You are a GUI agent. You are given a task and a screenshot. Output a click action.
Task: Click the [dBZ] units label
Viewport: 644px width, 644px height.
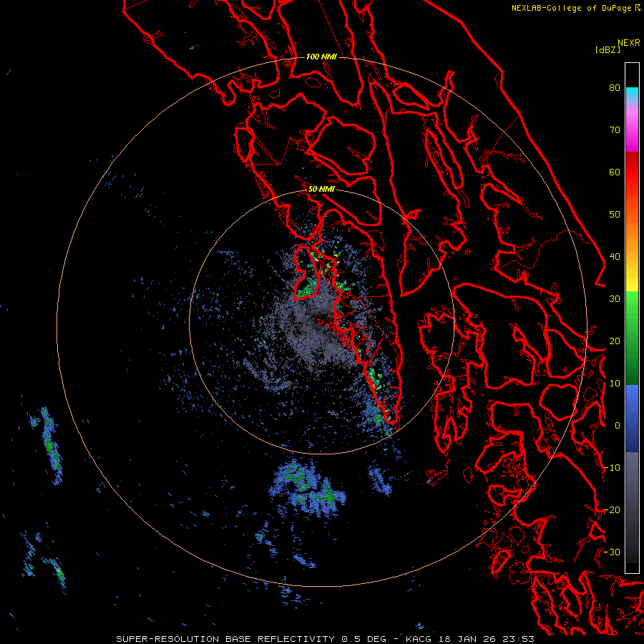(608, 50)
